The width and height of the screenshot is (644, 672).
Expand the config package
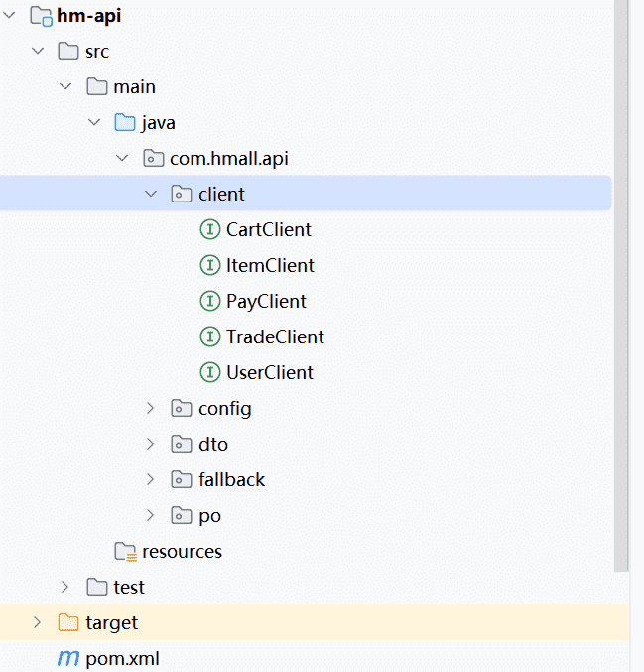151,408
